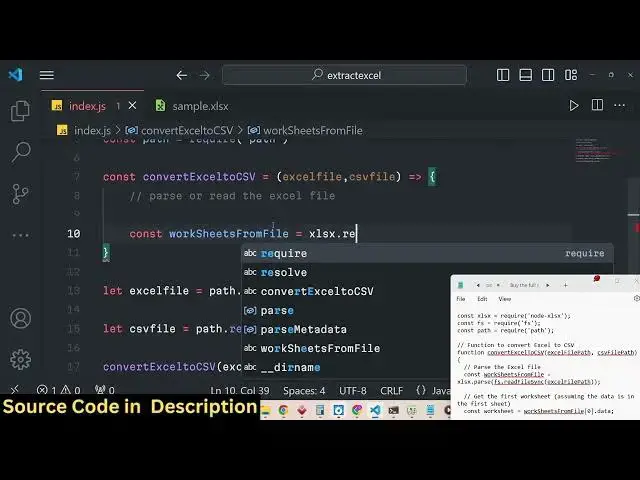The width and height of the screenshot is (640, 480).
Task: Open Notepad settings gear icon
Action: coord(636,299)
